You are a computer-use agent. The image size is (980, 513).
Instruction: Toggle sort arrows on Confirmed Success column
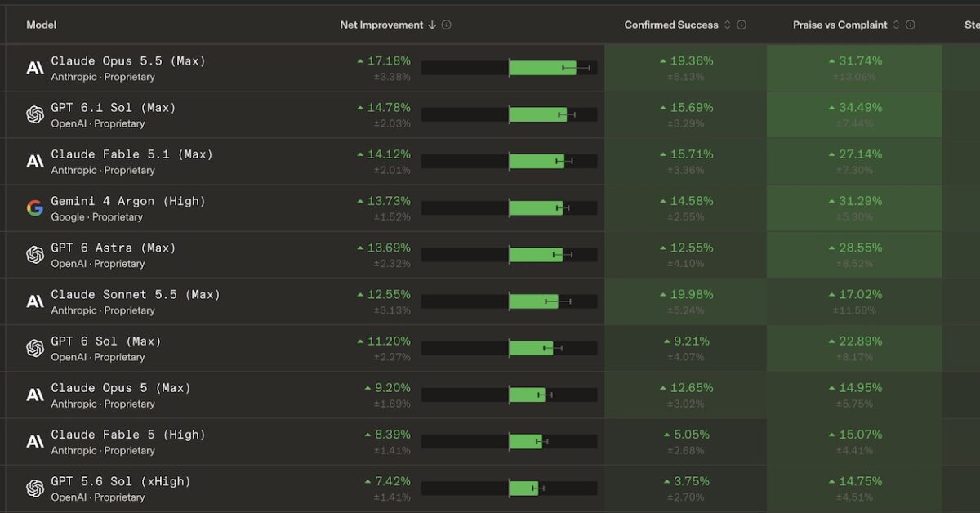click(728, 25)
